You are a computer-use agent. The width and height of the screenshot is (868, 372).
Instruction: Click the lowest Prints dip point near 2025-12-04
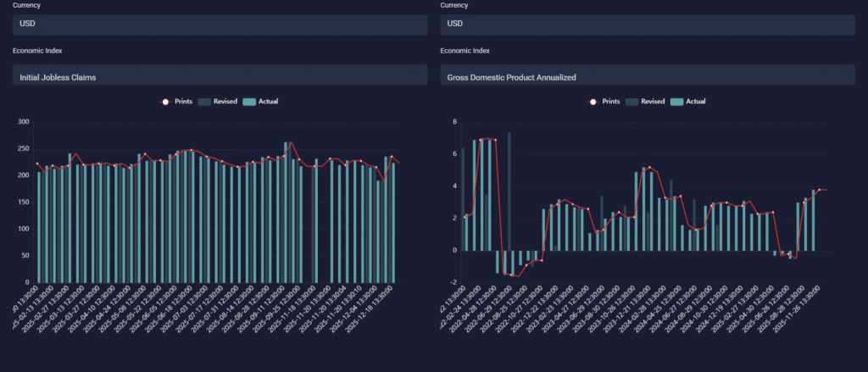click(x=383, y=180)
